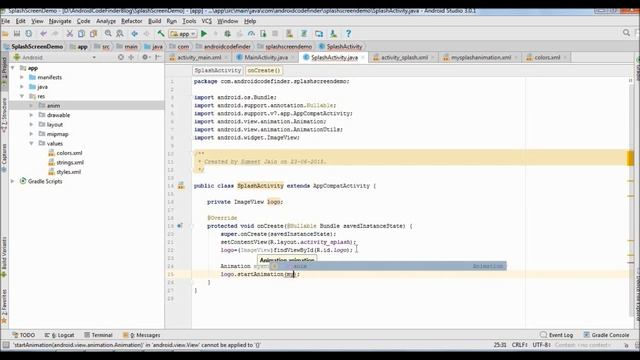Click the Copy icon in toolbar
This screenshot has width=640, height=360.
[x=81, y=34]
